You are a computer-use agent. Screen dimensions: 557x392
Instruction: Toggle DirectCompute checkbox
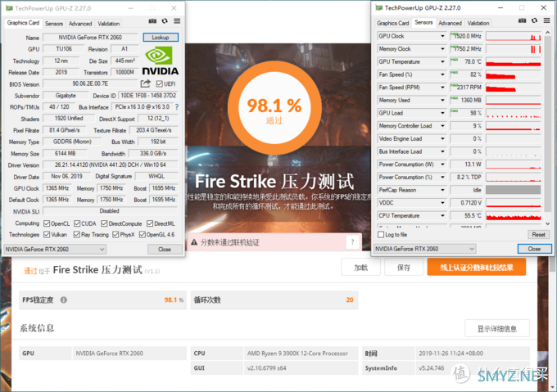pyautogui.click(x=104, y=223)
